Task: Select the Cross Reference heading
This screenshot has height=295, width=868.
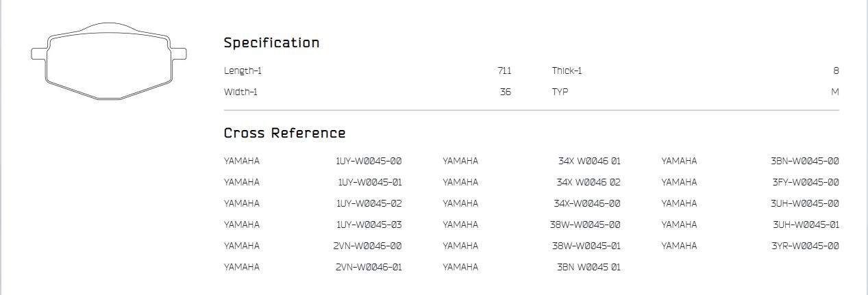Action: click(285, 133)
